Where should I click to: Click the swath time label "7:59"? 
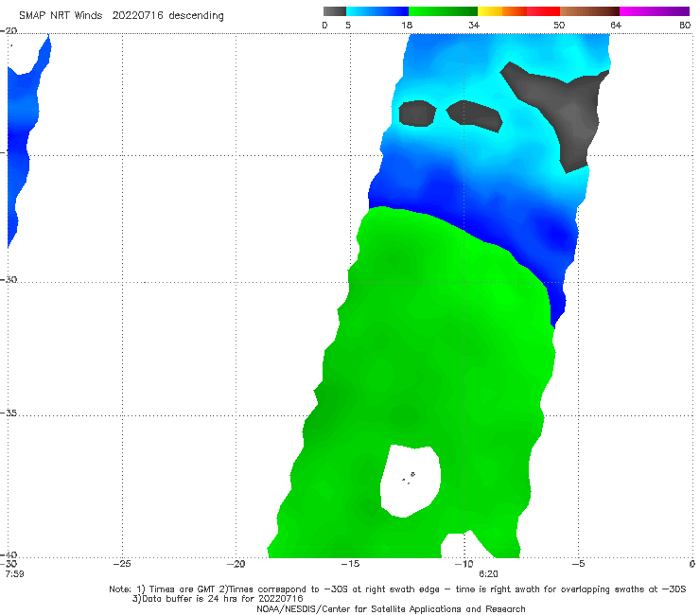point(15,573)
